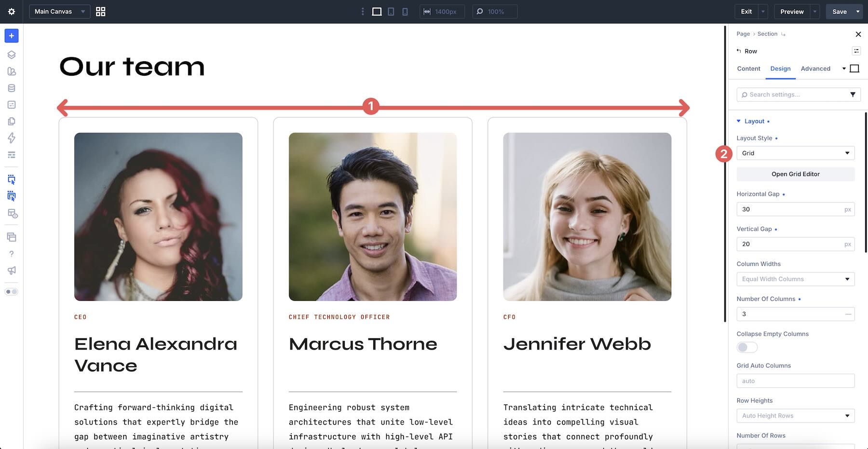Viewport: 868px width, 449px height.
Task: Click Open Grid Editor button
Action: (x=796, y=174)
